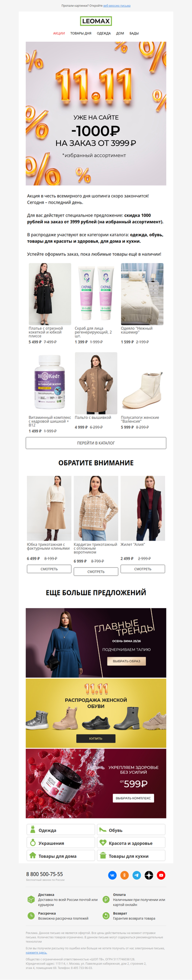Open the Odnoklassniki orange social icon
The height and width of the screenshot is (980, 192).
pyautogui.click(x=124, y=875)
